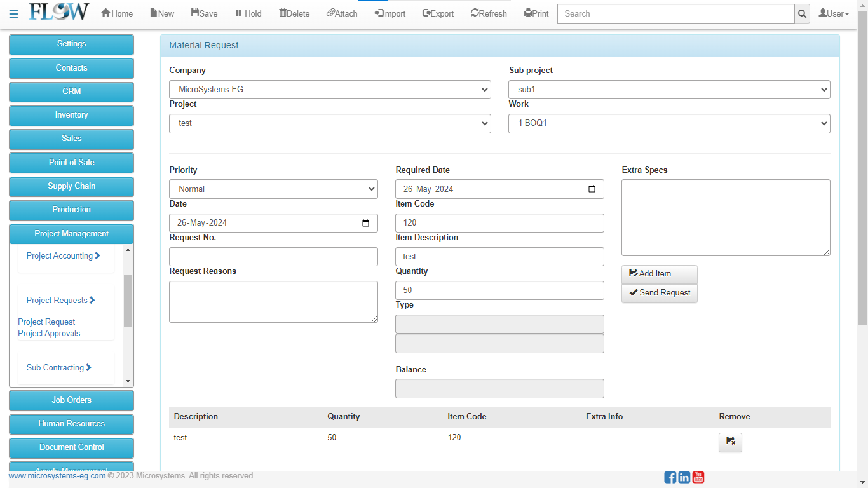This screenshot has width=868, height=488.
Task: Click Attach in the toolbar
Action: pos(342,13)
